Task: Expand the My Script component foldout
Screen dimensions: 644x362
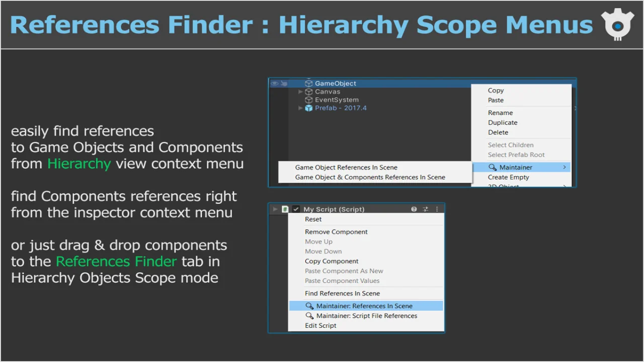Action: (275, 209)
